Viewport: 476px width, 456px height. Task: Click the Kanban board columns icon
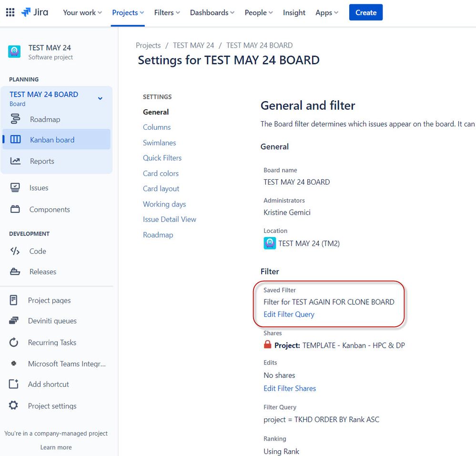(x=15, y=139)
